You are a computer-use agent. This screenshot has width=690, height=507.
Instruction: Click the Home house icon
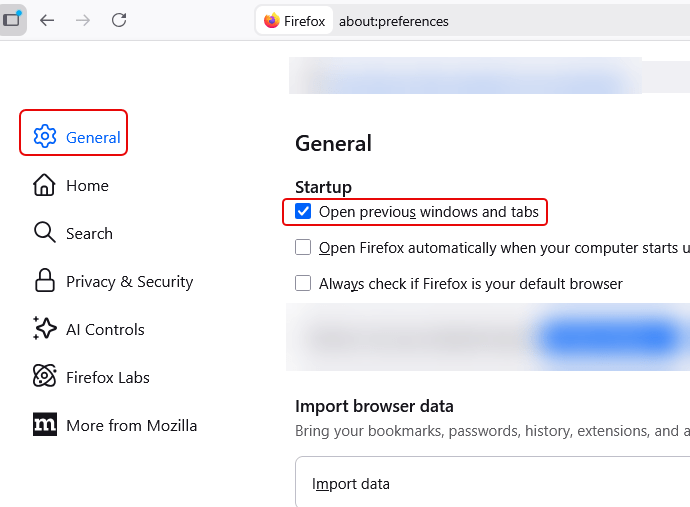click(x=45, y=185)
